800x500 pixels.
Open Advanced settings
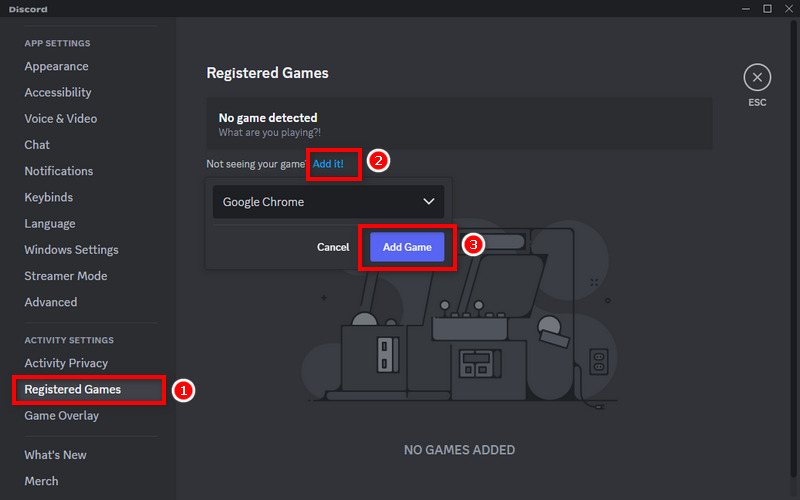51,302
